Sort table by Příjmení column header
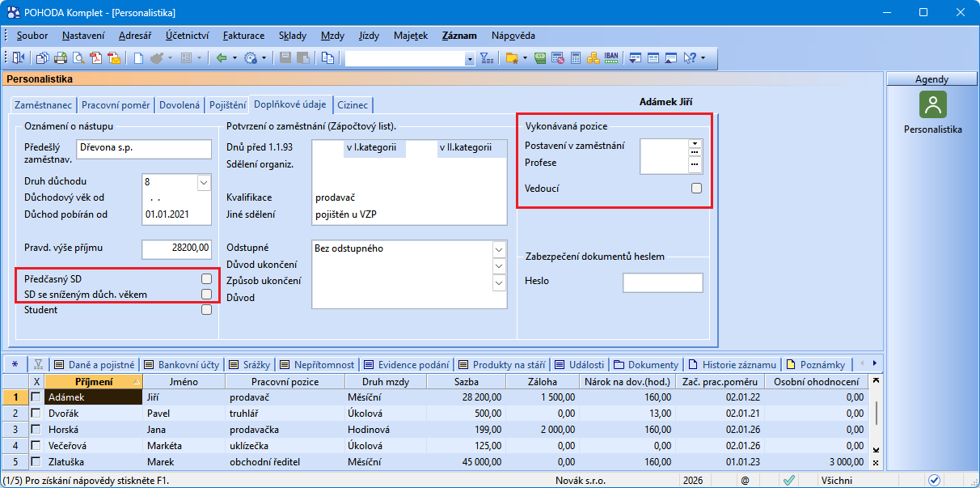The width and height of the screenshot is (980, 488). coord(93,382)
